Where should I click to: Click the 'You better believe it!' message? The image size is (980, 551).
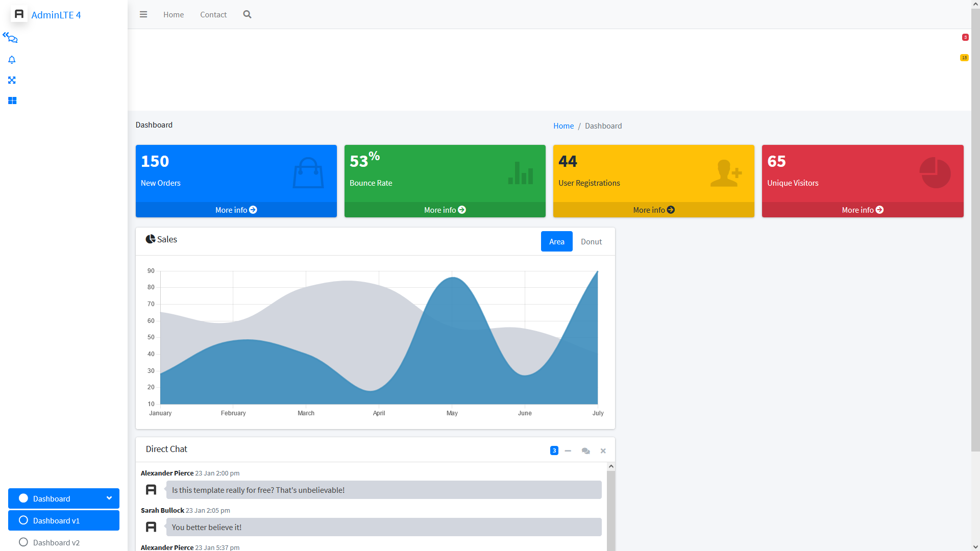pyautogui.click(x=384, y=527)
